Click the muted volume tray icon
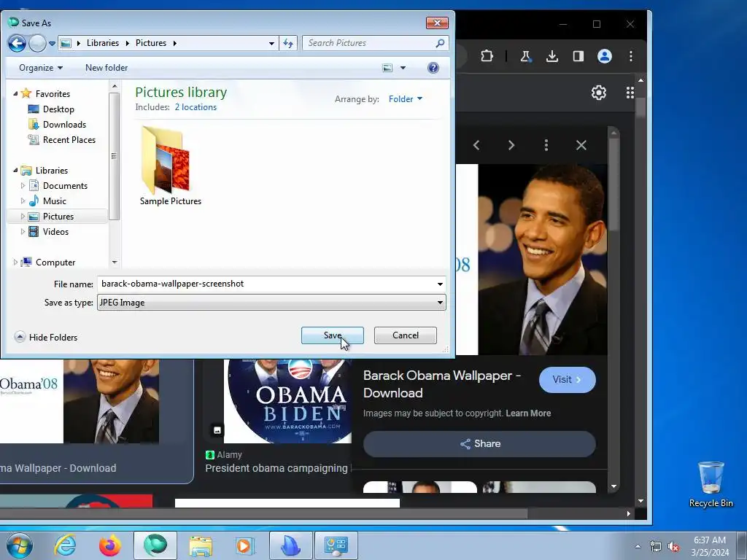 (673, 546)
